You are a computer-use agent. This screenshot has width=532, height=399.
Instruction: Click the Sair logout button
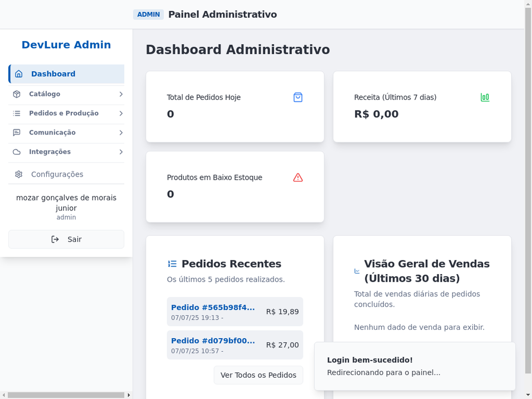pyautogui.click(x=66, y=240)
